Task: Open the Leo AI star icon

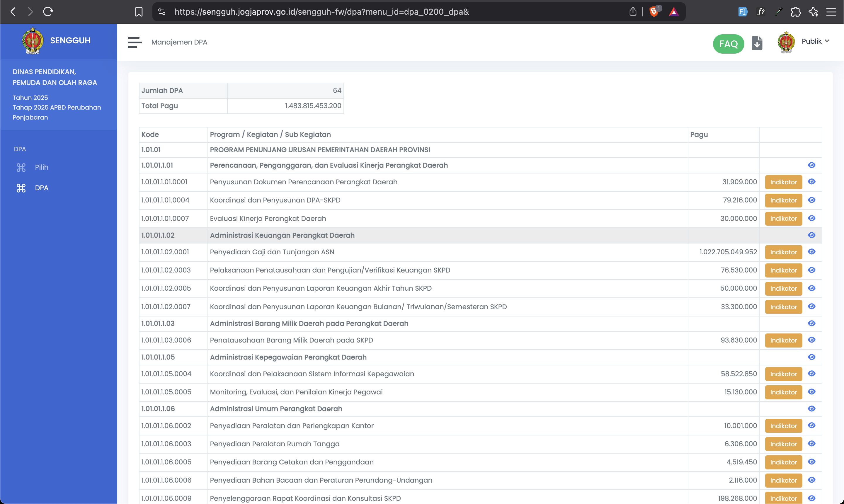Action: coord(814,12)
